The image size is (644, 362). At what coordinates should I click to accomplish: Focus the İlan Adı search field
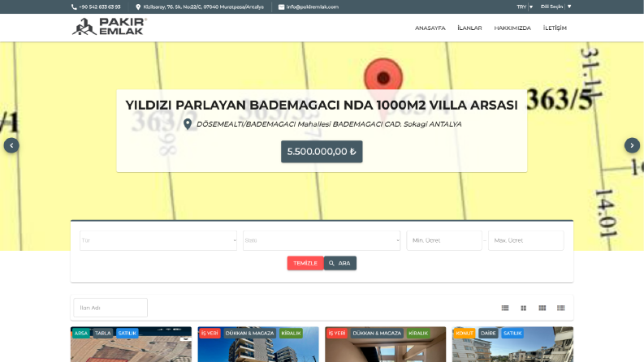pos(110,308)
